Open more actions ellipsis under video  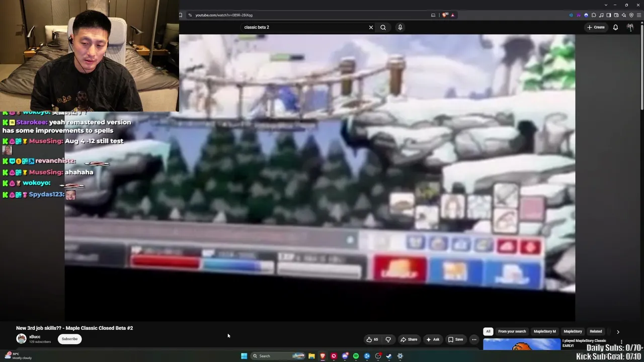coord(474,339)
